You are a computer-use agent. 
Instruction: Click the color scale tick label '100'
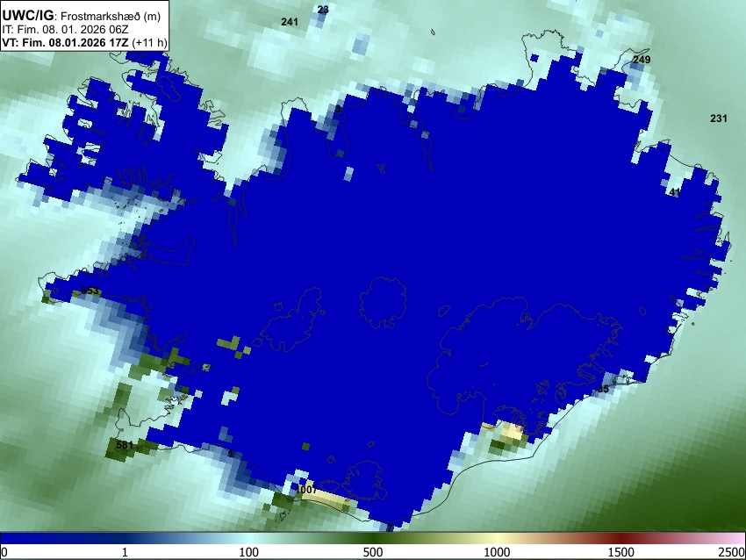point(249,552)
